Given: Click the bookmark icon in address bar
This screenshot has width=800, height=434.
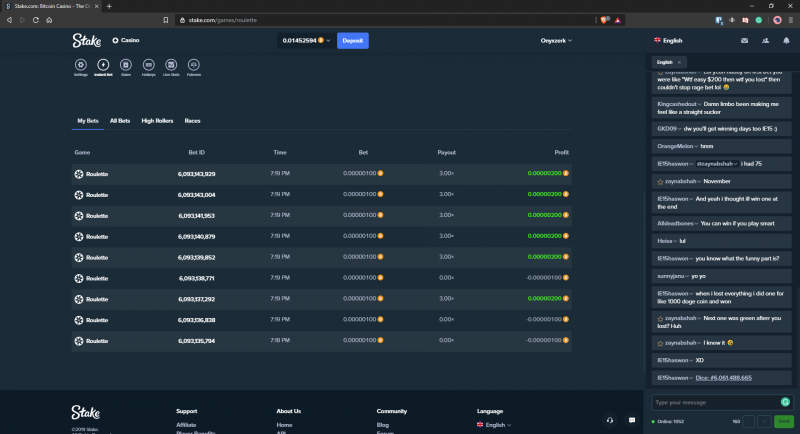Looking at the screenshot, I should coord(166,20).
